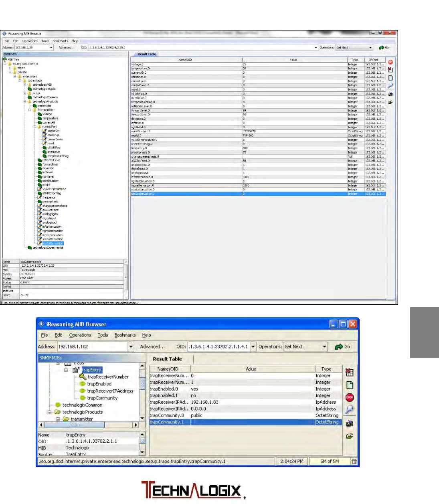Click the Go button in the 192.168.1.102 window
Viewport: 439px width, 504px height.
[x=343, y=347]
